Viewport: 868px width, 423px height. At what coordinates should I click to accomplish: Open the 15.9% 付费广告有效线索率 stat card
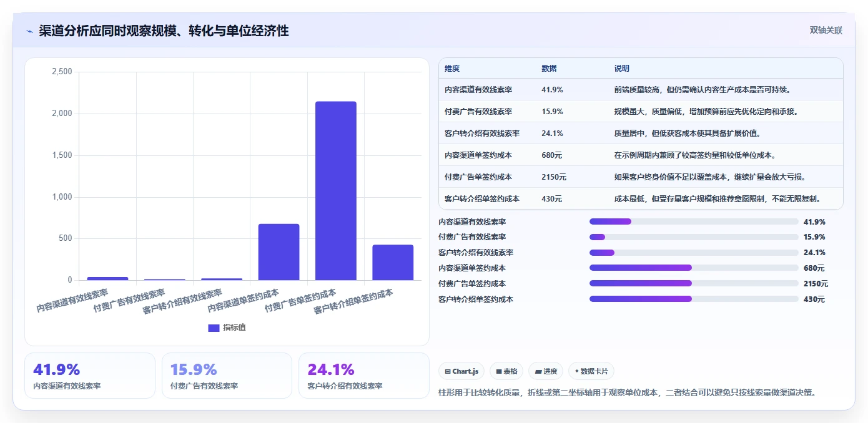tap(227, 376)
